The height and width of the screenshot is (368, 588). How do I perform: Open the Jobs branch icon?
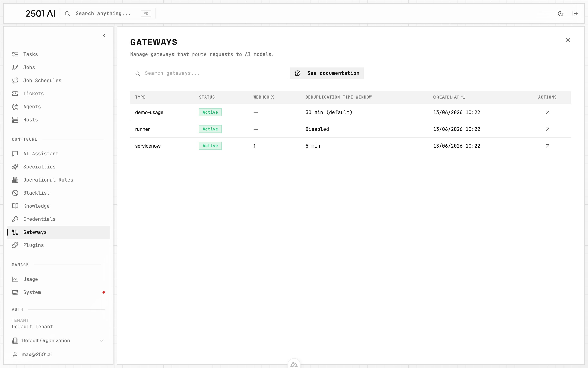click(15, 67)
